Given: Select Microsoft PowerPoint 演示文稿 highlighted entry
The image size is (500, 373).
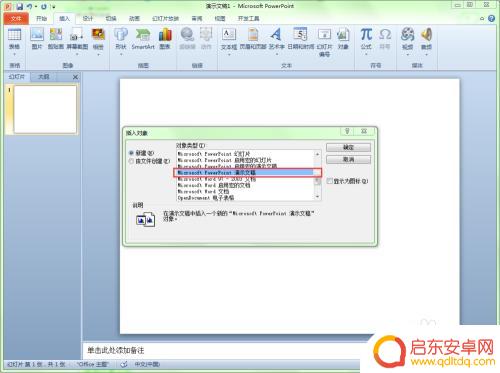Looking at the screenshot, I should (x=245, y=173).
